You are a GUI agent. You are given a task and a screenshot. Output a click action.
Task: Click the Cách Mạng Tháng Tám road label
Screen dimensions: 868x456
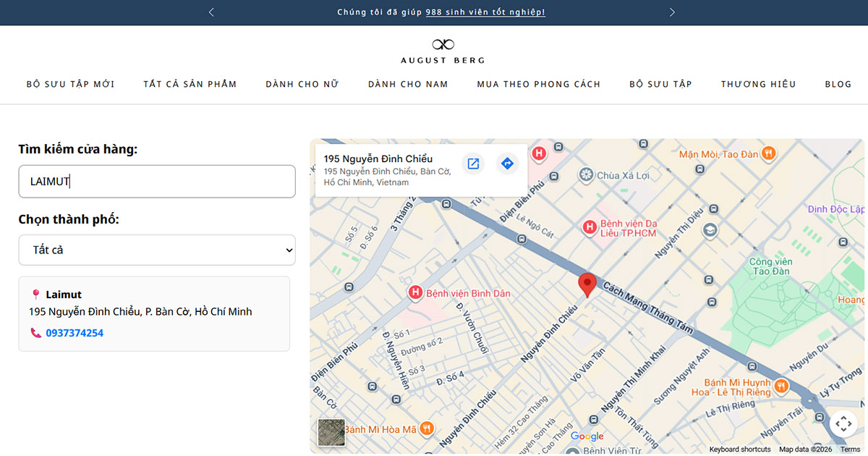coord(647,306)
